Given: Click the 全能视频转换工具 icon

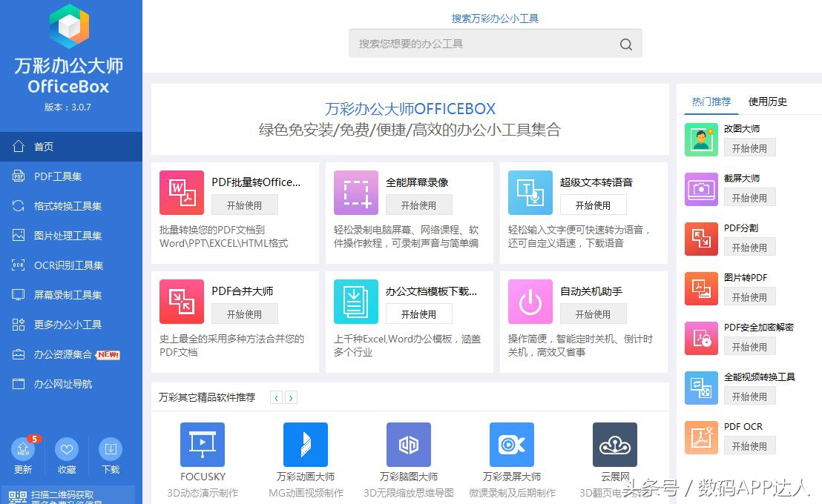Looking at the screenshot, I should tap(701, 388).
